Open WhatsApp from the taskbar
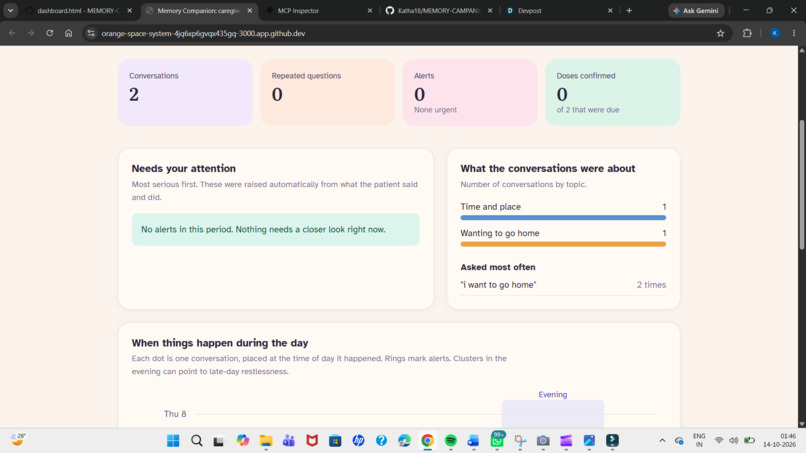Image resolution: width=806 pixels, height=453 pixels. click(x=497, y=441)
